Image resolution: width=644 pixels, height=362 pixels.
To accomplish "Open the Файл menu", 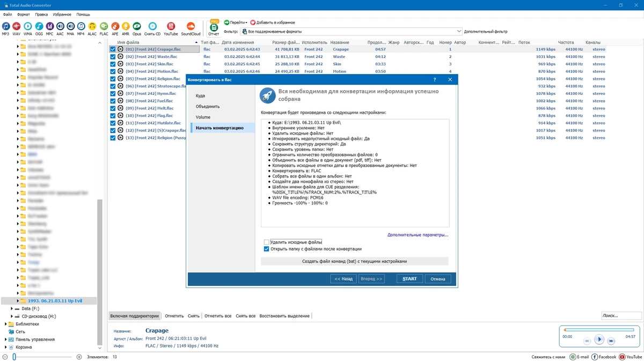I will click(x=8, y=14).
